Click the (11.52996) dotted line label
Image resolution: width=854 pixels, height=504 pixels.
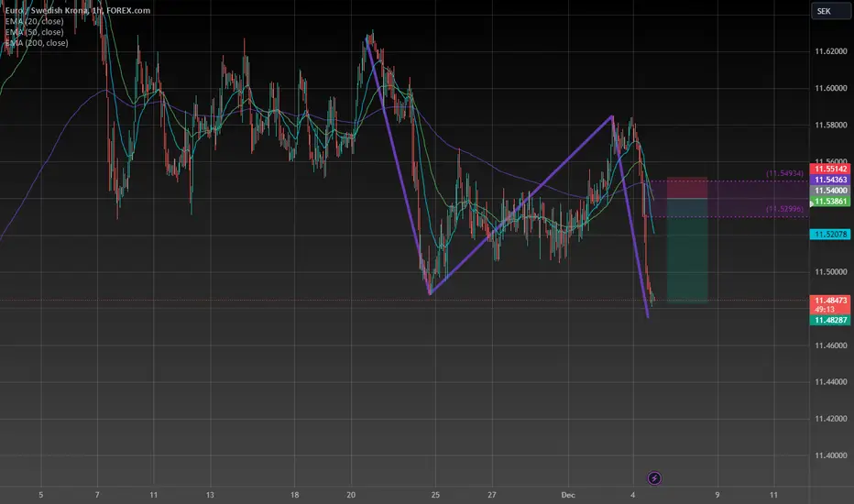click(784, 209)
